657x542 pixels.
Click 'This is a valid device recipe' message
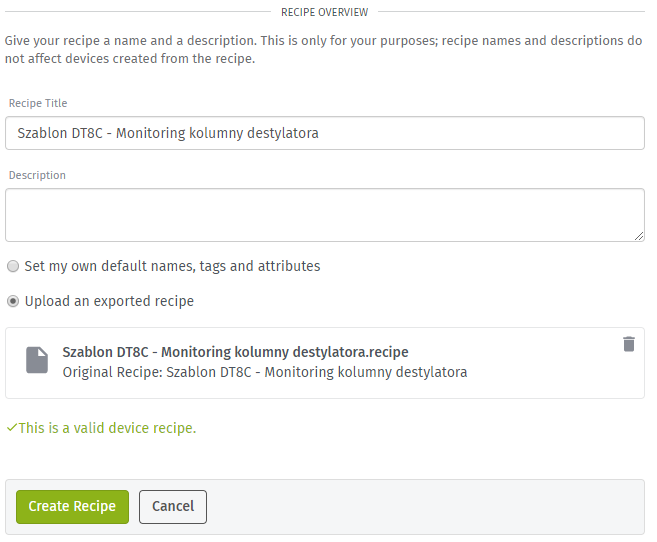pyautogui.click(x=107, y=428)
